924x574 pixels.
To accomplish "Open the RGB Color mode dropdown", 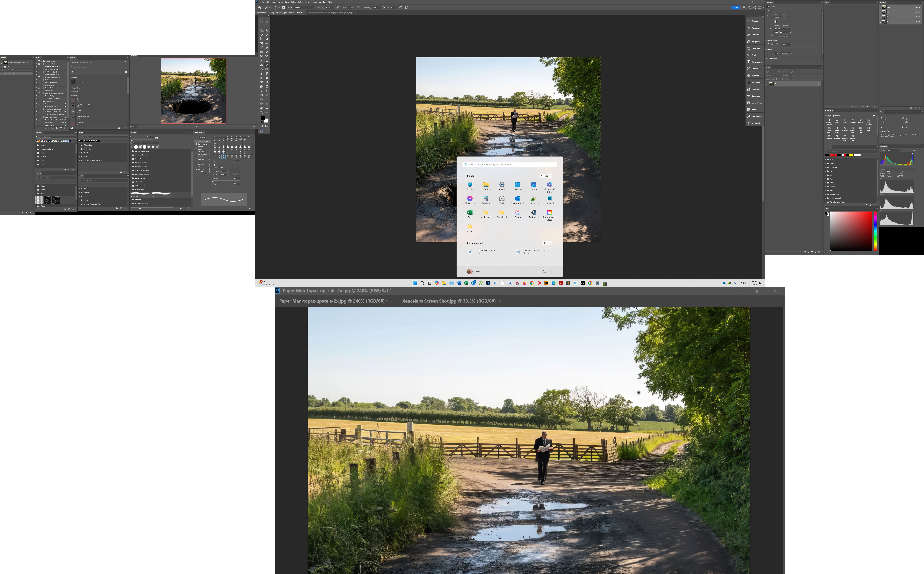I will click(x=782, y=29).
